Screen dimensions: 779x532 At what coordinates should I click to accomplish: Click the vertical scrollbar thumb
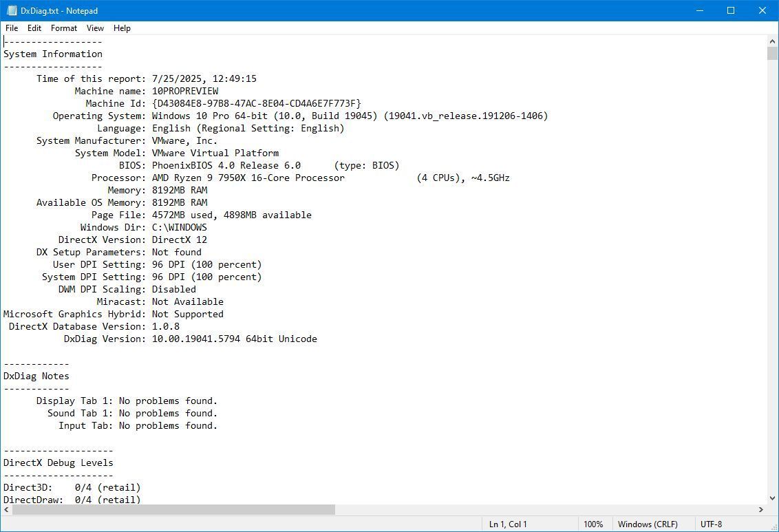point(772,54)
